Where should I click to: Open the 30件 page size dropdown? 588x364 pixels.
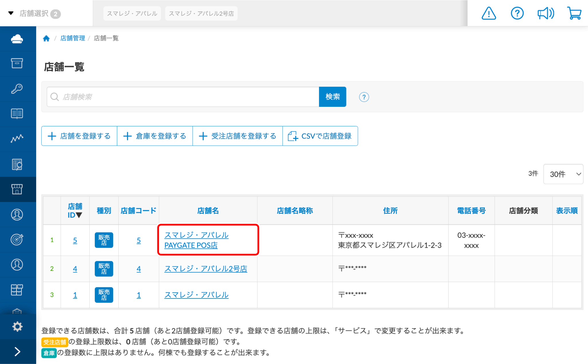tap(563, 174)
